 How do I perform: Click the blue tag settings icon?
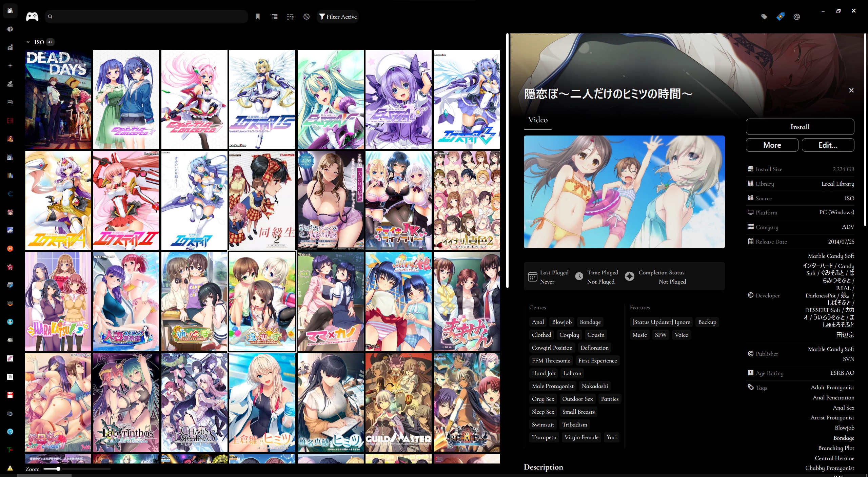[x=781, y=17]
